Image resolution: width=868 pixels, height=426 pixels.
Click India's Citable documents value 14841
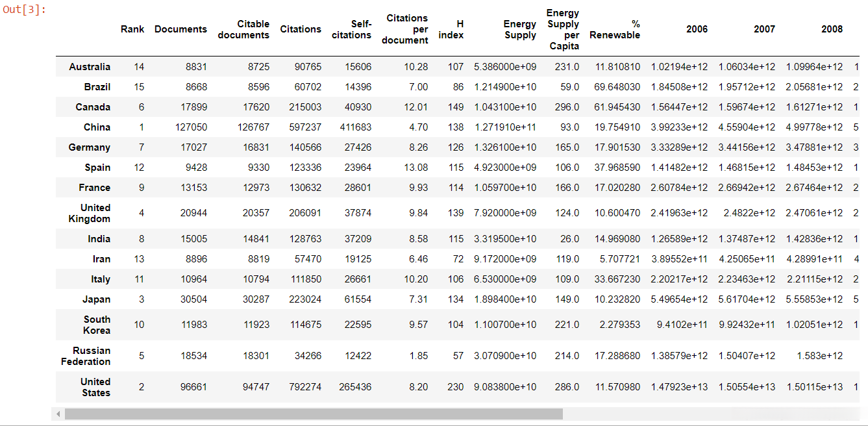coord(256,239)
